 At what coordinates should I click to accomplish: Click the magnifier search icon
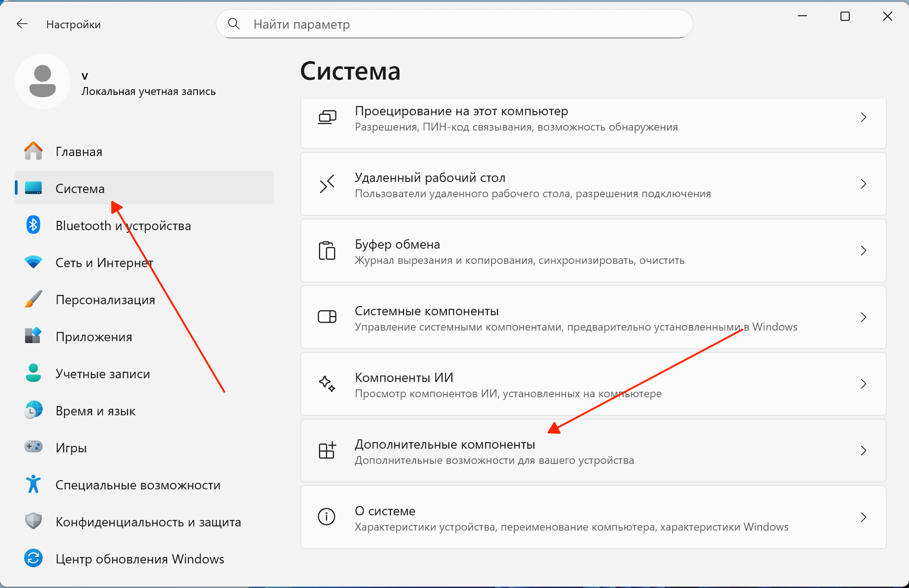pos(234,24)
